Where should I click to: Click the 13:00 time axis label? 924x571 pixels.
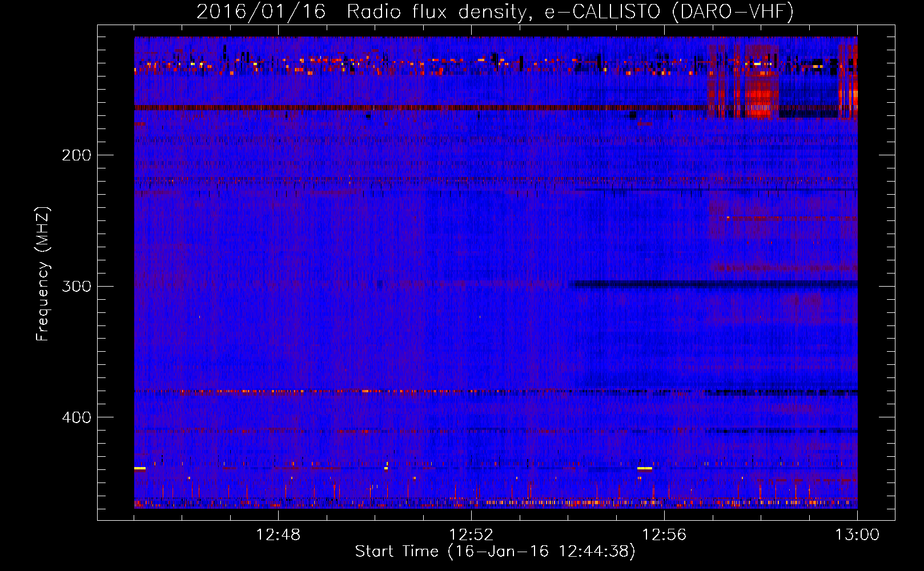pyautogui.click(x=857, y=535)
